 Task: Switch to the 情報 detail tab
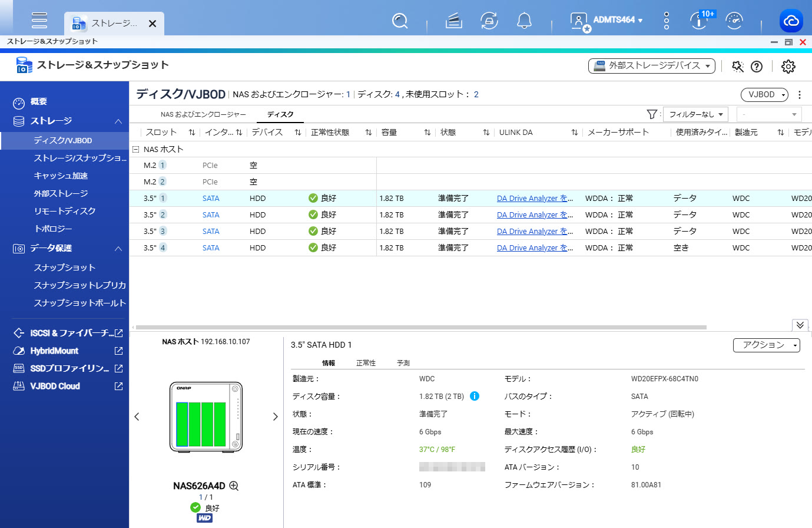click(x=329, y=363)
